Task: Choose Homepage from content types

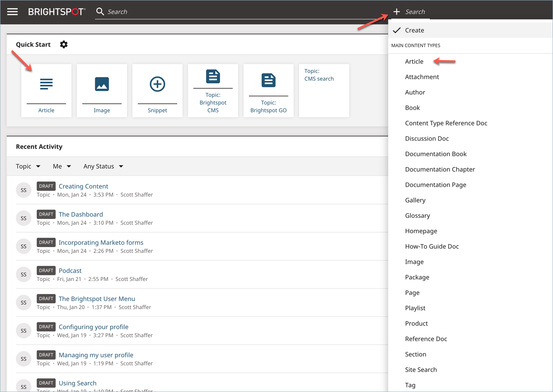Action: (421, 231)
